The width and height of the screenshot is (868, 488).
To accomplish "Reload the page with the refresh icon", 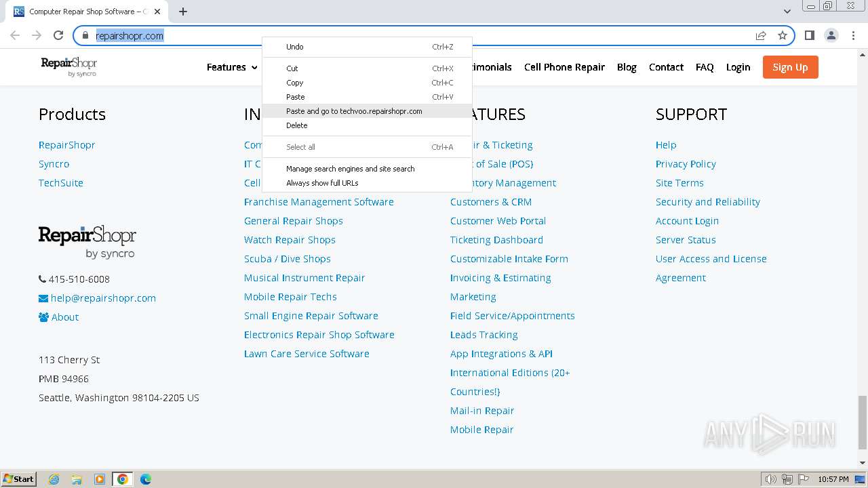I will point(58,35).
